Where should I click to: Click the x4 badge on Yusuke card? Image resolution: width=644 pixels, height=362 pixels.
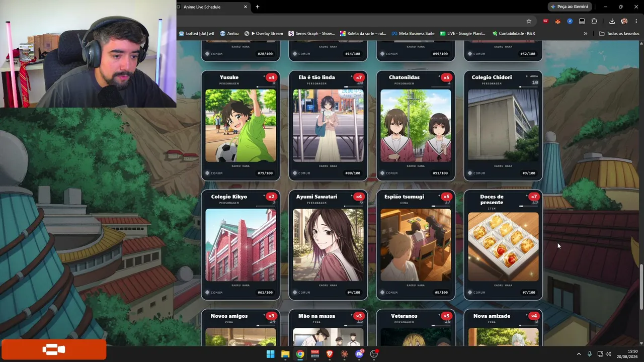click(x=271, y=77)
